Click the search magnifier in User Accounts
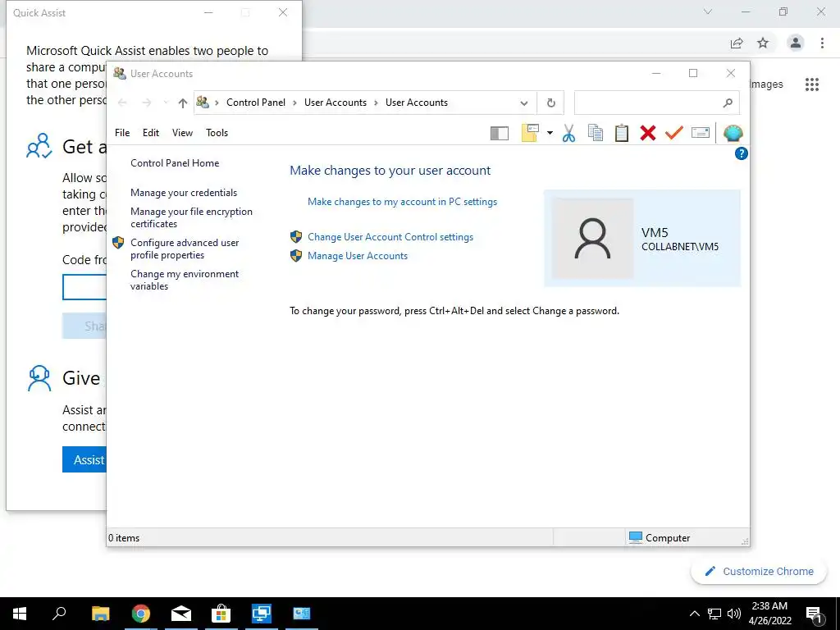Image resolution: width=840 pixels, height=630 pixels. coord(728,103)
